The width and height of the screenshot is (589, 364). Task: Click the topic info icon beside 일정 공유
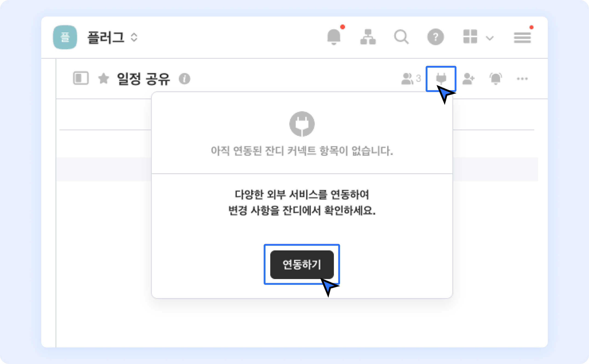coord(184,79)
